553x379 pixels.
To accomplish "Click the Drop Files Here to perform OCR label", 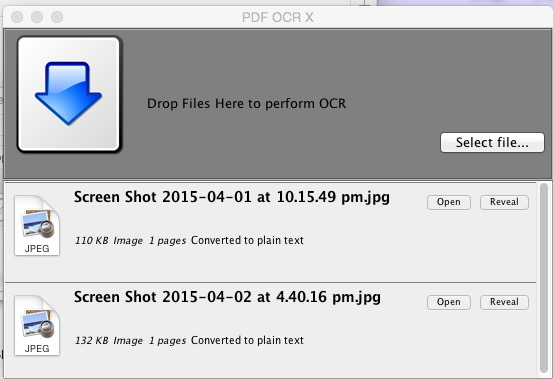I will (x=247, y=104).
